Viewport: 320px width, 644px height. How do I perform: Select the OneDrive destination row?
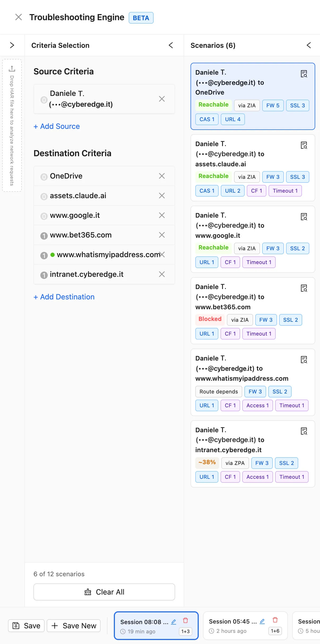[x=104, y=176]
